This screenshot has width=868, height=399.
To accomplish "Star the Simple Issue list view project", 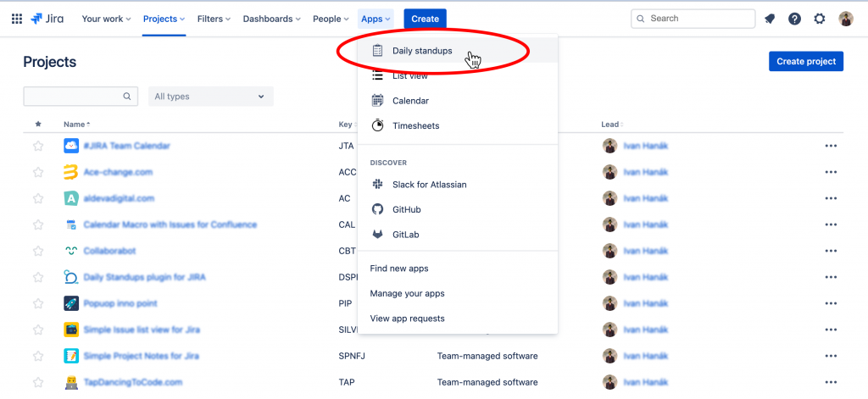I will (x=37, y=330).
